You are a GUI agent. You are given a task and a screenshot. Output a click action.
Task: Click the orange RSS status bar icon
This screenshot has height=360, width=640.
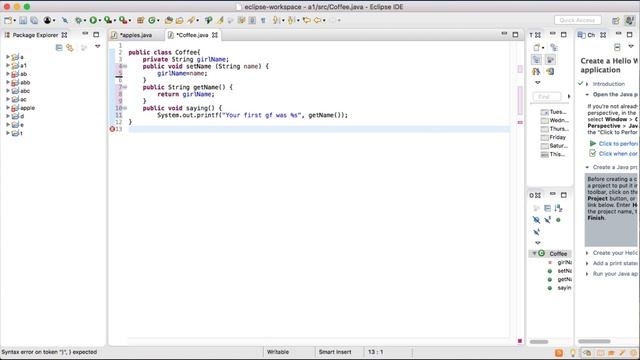click(559, 353)
